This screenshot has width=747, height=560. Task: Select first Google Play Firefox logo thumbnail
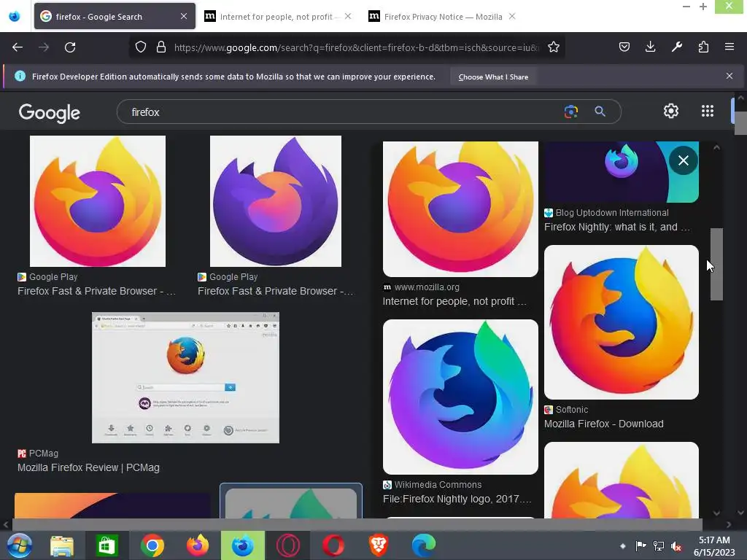[x=98, y=201]
